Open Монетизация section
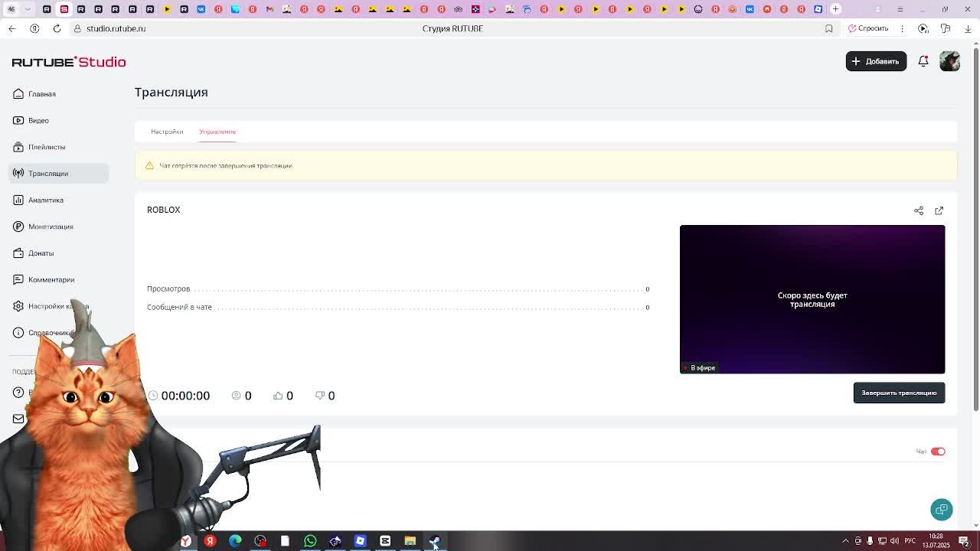 [x=58, y=227]
